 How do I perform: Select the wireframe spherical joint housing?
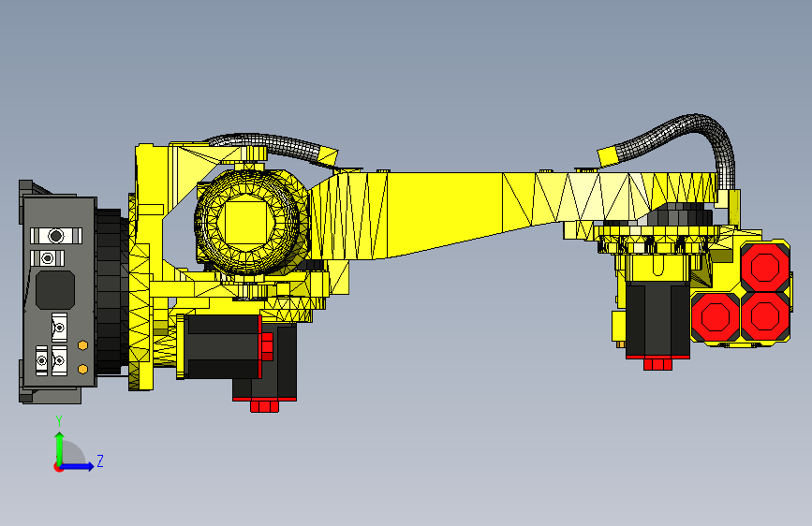246,222
